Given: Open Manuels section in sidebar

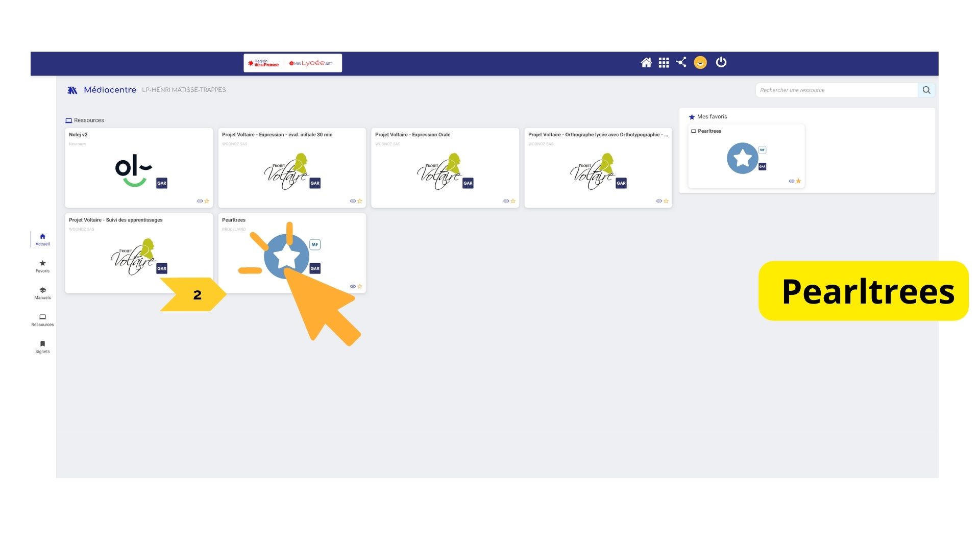Looking at the screenshot, I should (x=42, y=293).
